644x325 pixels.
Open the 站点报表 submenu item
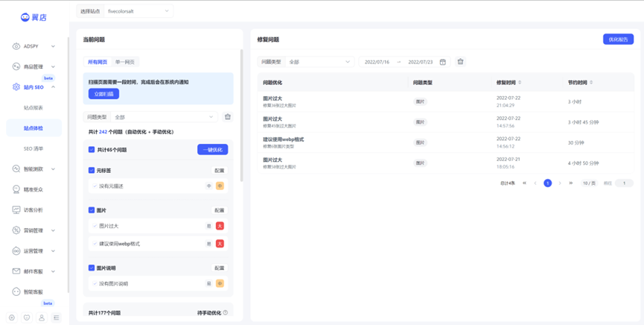pyautogui.click(x=34, y=107)
